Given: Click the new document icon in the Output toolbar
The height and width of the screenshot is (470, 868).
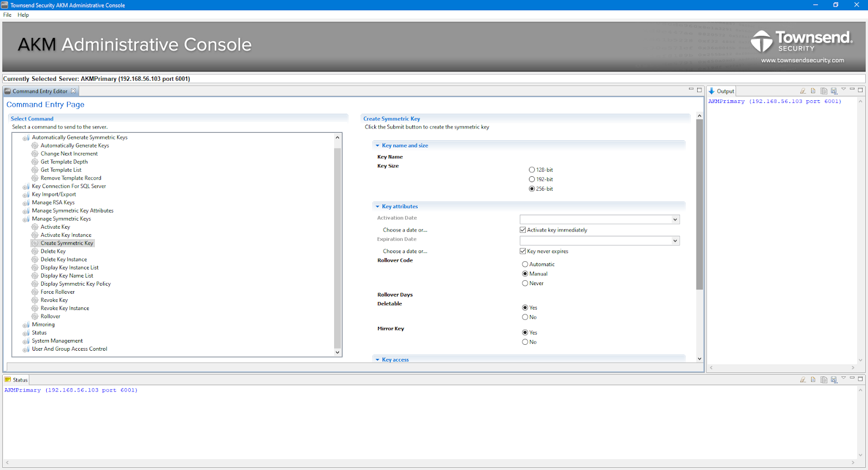Looking at the screenshot, I should click(x=813, y=91).
